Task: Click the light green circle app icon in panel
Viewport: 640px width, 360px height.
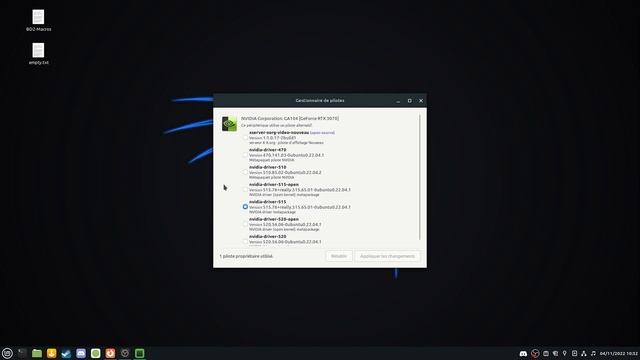Action: (96, 353)
